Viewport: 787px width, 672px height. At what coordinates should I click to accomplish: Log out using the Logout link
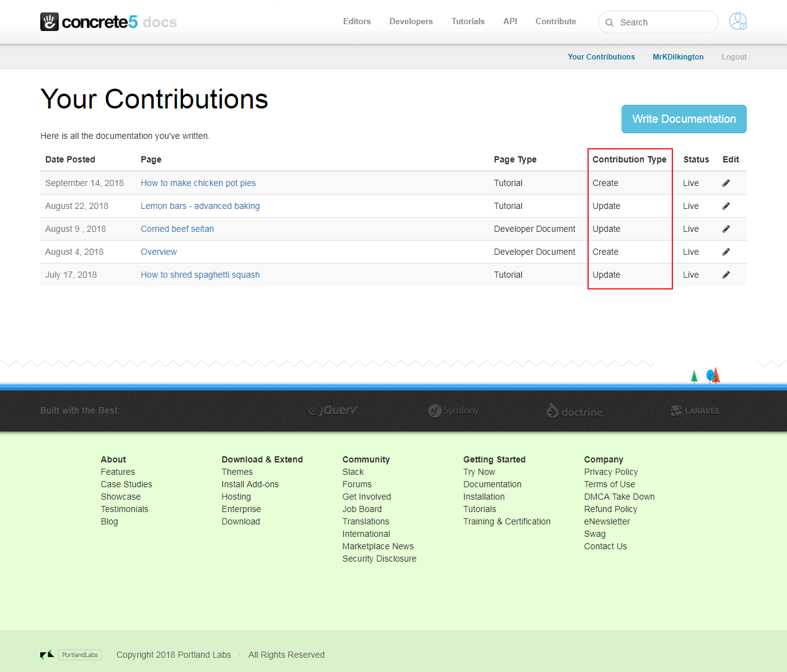pos(734,56)
